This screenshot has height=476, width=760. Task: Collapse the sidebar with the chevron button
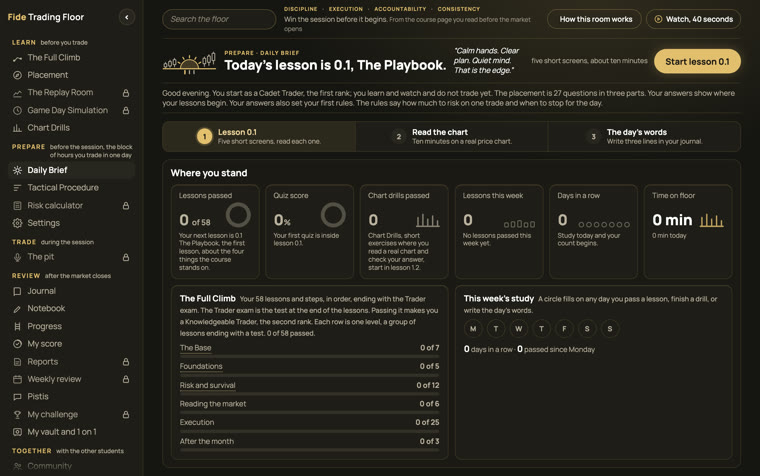click(127, 17)
